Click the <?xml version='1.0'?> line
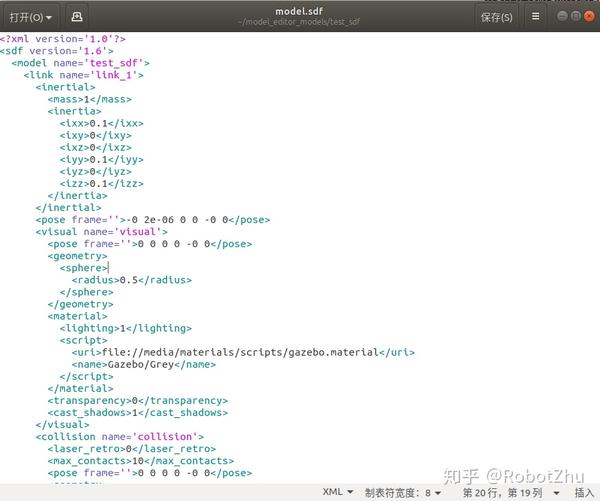 pyautogui.click(x=63, y=39)
